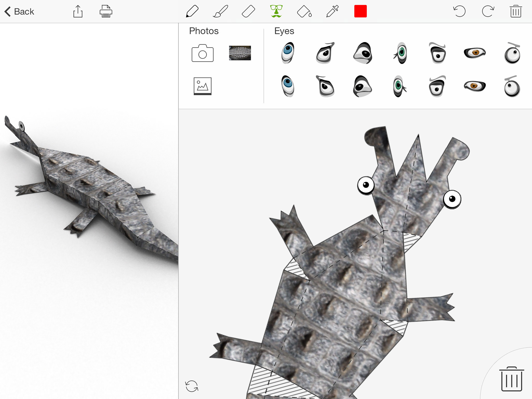Print the paper model template
Screen dimensions: 532x399
(106, 11)
